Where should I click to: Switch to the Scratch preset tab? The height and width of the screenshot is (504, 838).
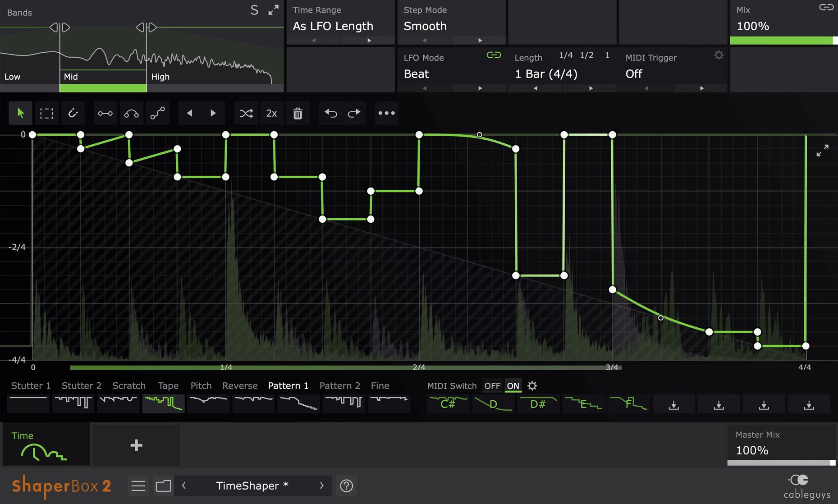point(129,386)
